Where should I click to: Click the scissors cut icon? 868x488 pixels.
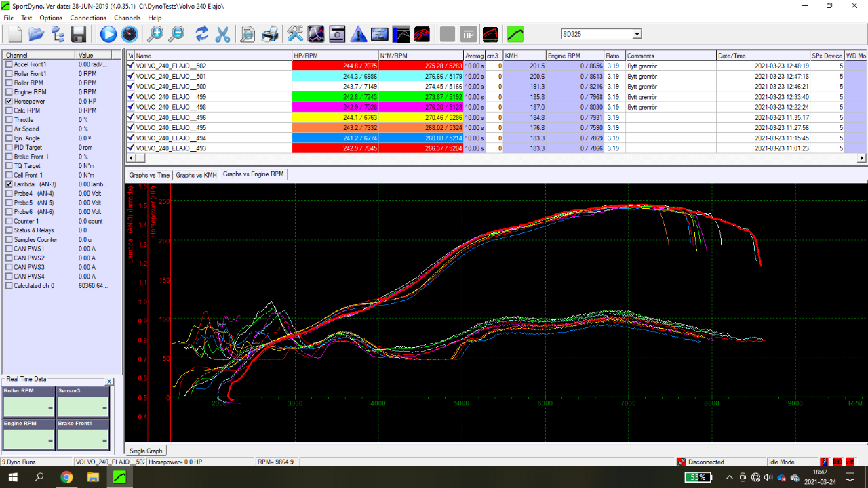click(x=223, y=34)
